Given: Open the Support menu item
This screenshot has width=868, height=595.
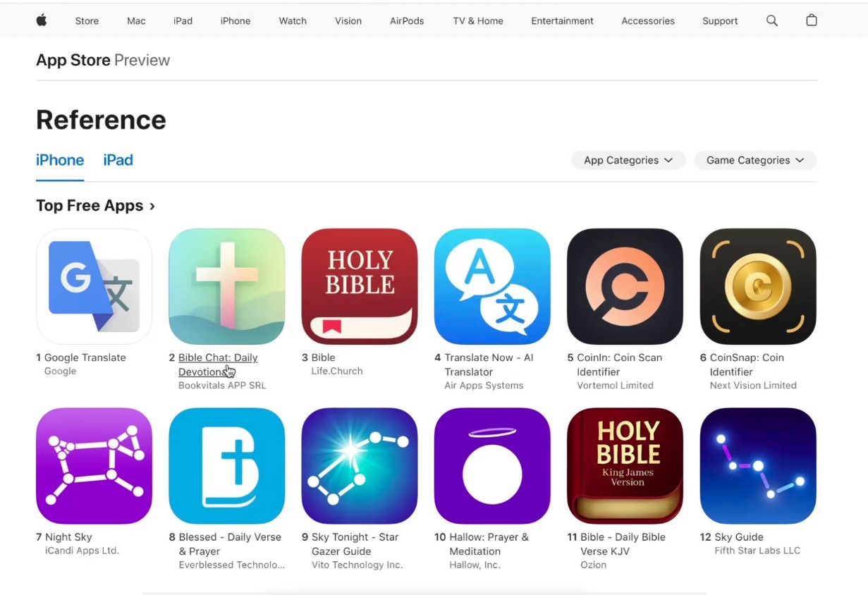Looking at the screenshot, I should pos(720,20).
